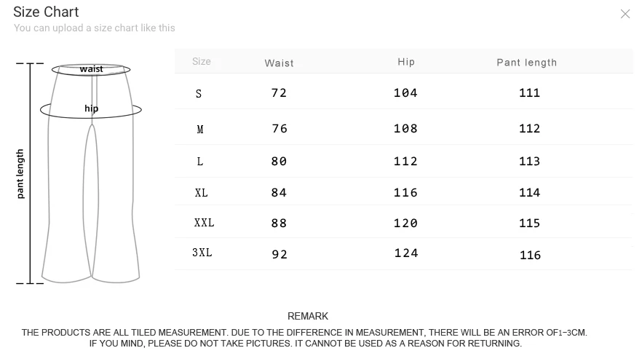Click the Pant length column header

click(526, 63)
